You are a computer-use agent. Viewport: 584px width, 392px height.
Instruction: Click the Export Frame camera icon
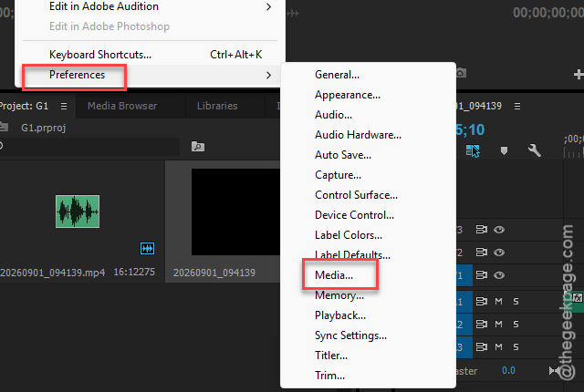(x=461, y=73)
